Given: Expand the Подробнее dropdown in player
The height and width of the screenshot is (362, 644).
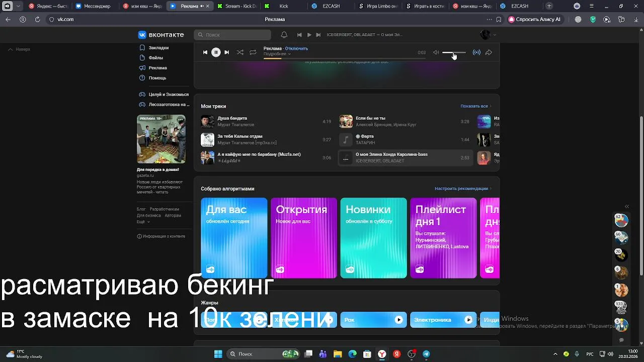Looking at the screenshot, I should pos(277,54).
